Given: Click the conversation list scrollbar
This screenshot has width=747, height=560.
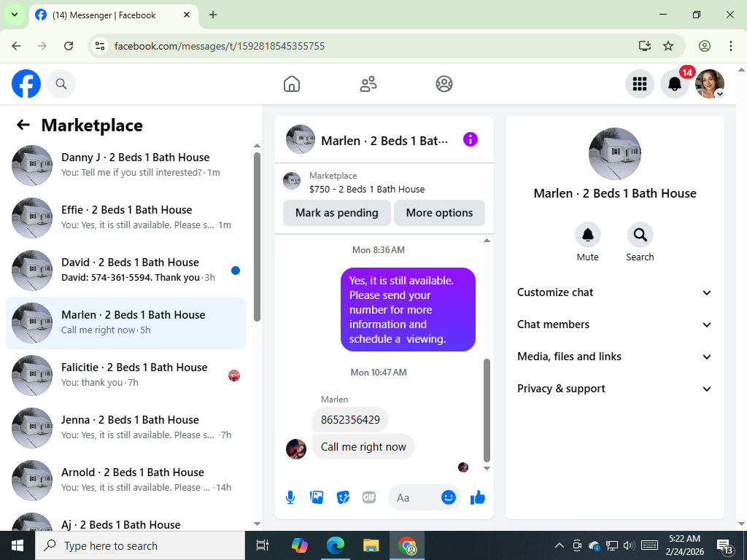Looking at the screenshot, I should click(258, 237).
